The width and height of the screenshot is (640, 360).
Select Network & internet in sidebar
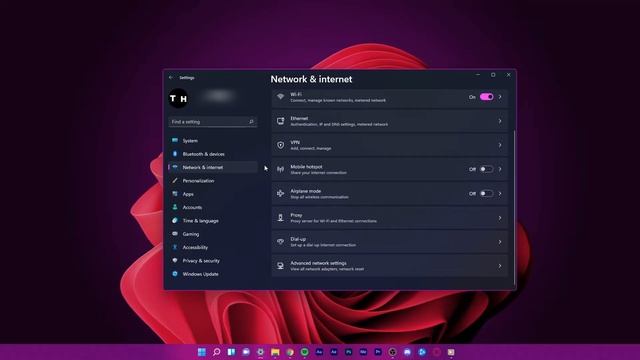(x=213, y=167)
